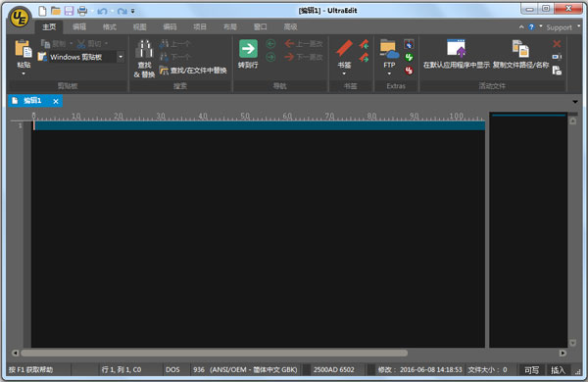Expand the Cut (剪切) dropdown arrow
588x382 pixels.
pyautogui.click(x=107, y=44)
